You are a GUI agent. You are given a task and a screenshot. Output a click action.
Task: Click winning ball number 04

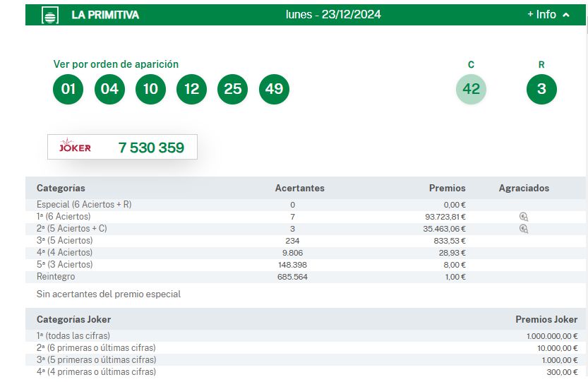pos(109,89)
